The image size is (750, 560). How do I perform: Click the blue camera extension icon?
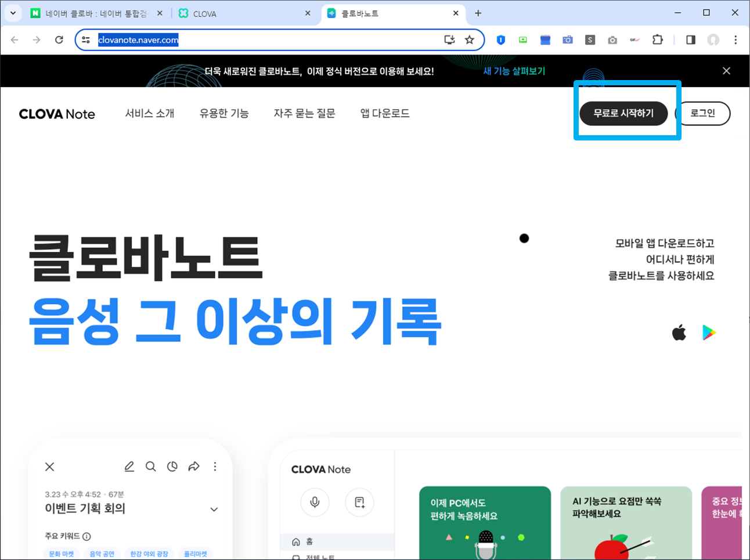pos(568,40)
